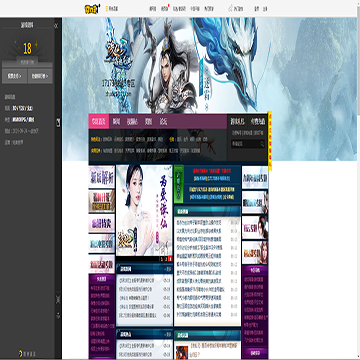360x360 pixels.
Task: Click the icon beside the top-bar link right of center
Action: click(230, 9)
